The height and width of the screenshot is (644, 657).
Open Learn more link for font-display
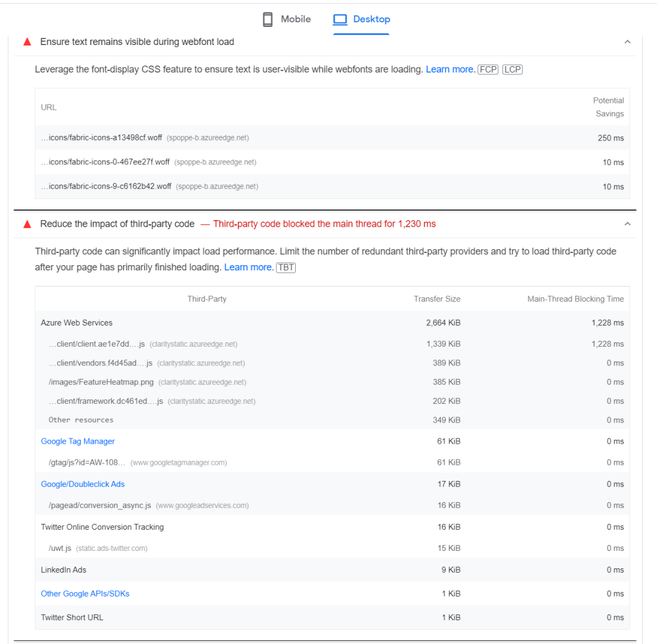(x=450, y=69)
